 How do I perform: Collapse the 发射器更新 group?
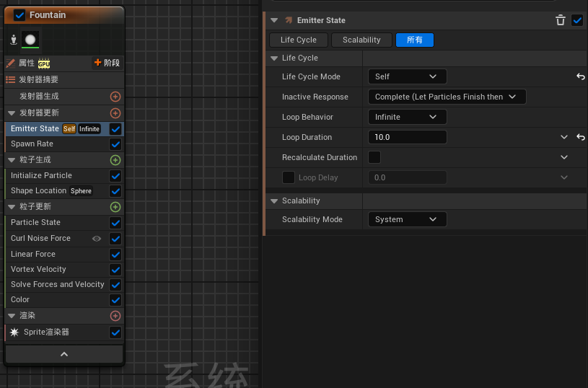point(12,113)
